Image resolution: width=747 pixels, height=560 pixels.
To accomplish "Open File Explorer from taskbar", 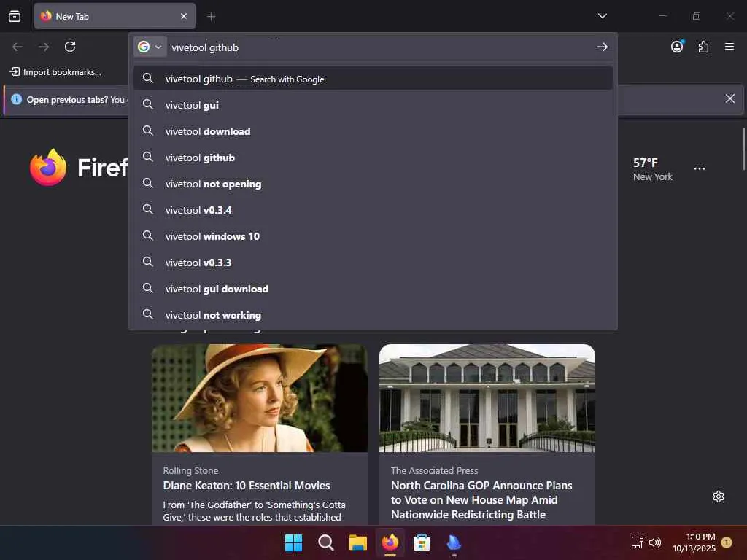I will (357, 542).
